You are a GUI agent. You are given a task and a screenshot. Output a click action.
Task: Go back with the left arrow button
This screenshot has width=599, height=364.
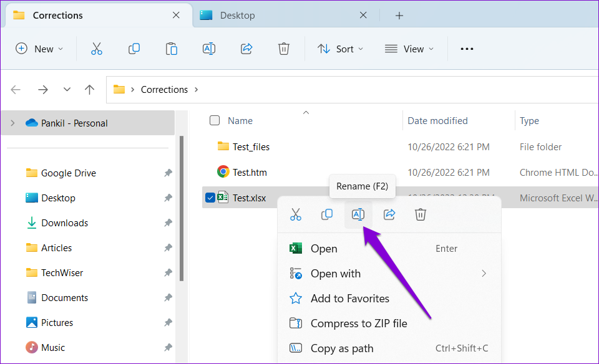click(16, 90)
